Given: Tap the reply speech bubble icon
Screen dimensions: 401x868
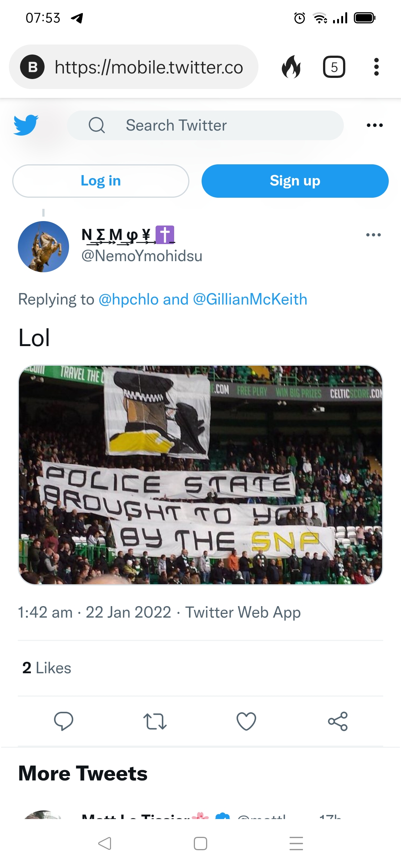Looking at the screenshot, I should tap(63, 721).
